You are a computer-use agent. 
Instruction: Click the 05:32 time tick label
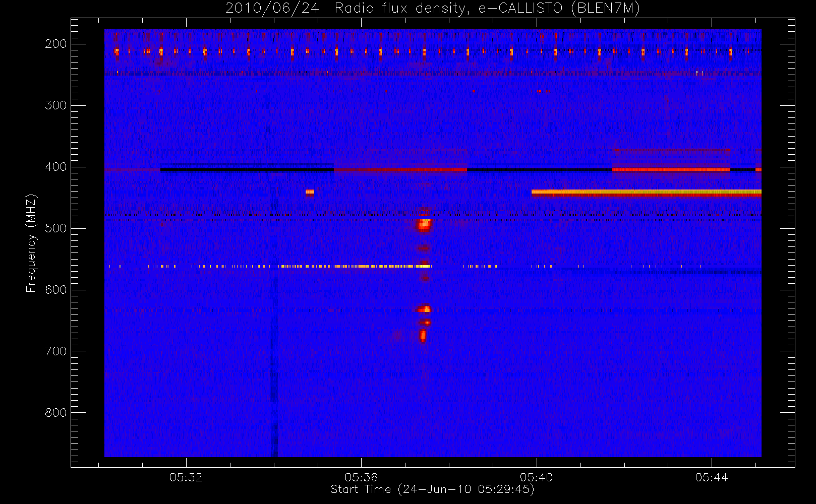coord(186,477)
